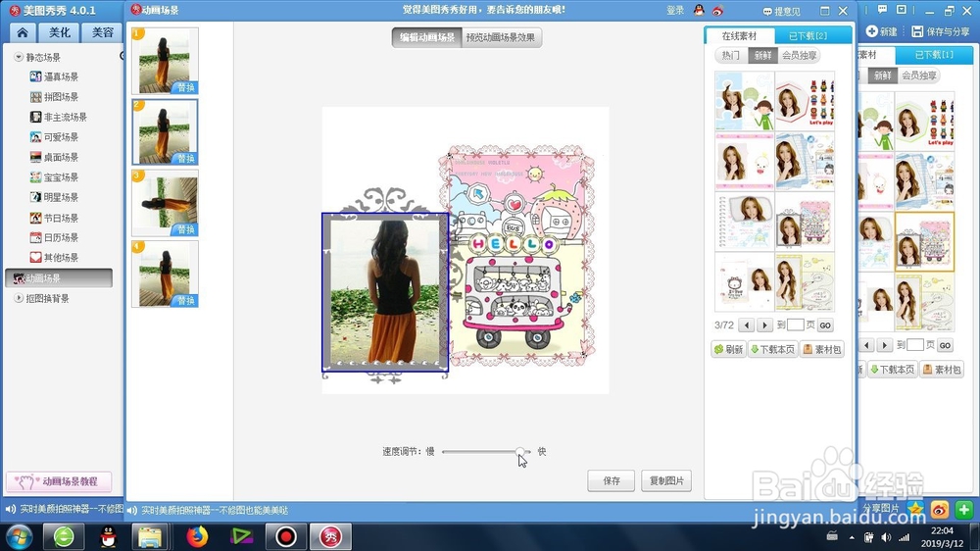Select 明星场景 in the sidebar
Image resolution: width=980 pixels, height=551 pixels.
coord(54,197)
